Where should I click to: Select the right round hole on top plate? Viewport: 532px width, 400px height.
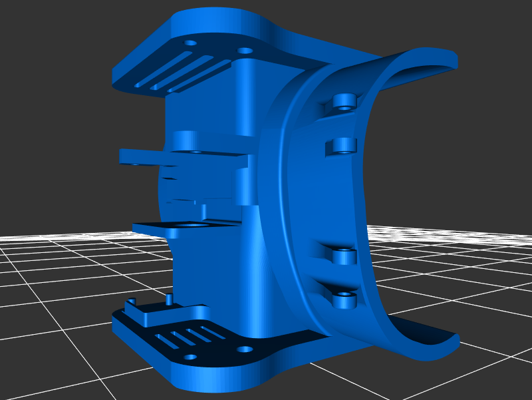[245, 51]
